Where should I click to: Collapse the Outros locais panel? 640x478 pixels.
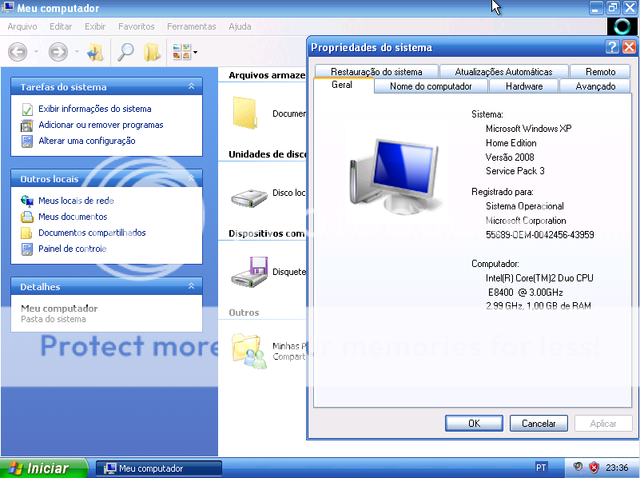(x=190, y=178)
